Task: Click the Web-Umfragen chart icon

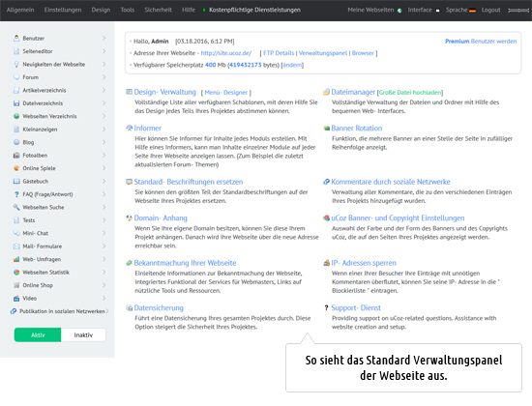Action: 16,259
